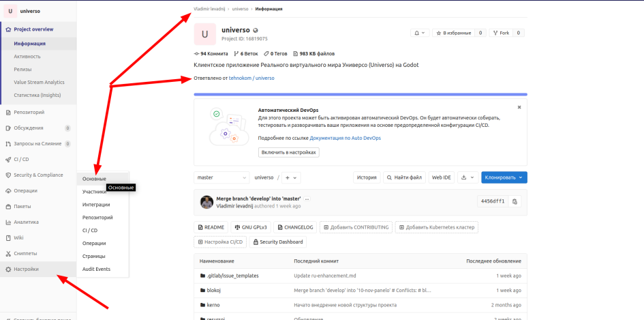
Task: Open the universo project avatar in sidebar
Action: [x=10, y=11]
